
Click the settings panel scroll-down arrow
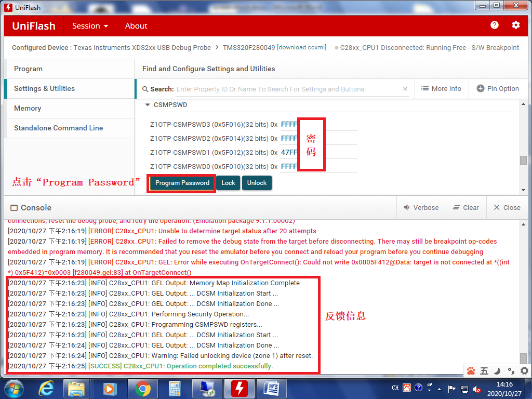523,190
